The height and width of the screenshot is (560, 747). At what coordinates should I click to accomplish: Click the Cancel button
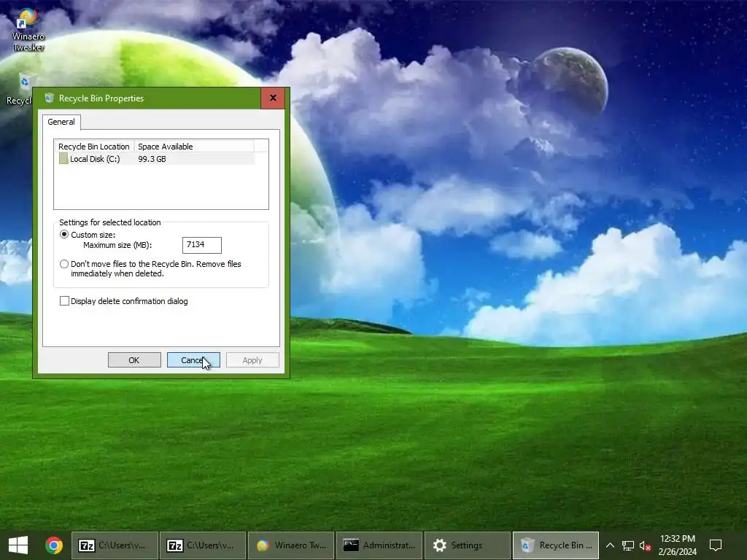tap(193, 360)
